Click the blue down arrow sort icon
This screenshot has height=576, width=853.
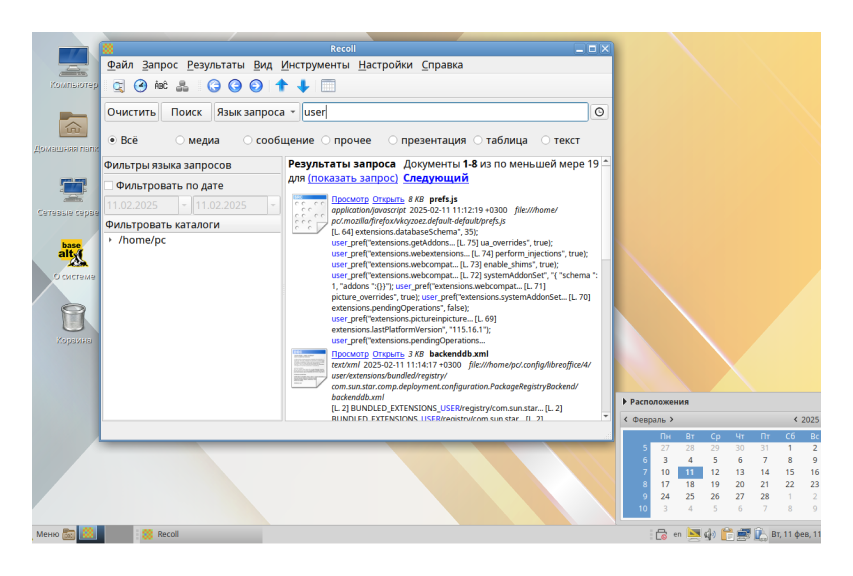(x=303, y=86)
